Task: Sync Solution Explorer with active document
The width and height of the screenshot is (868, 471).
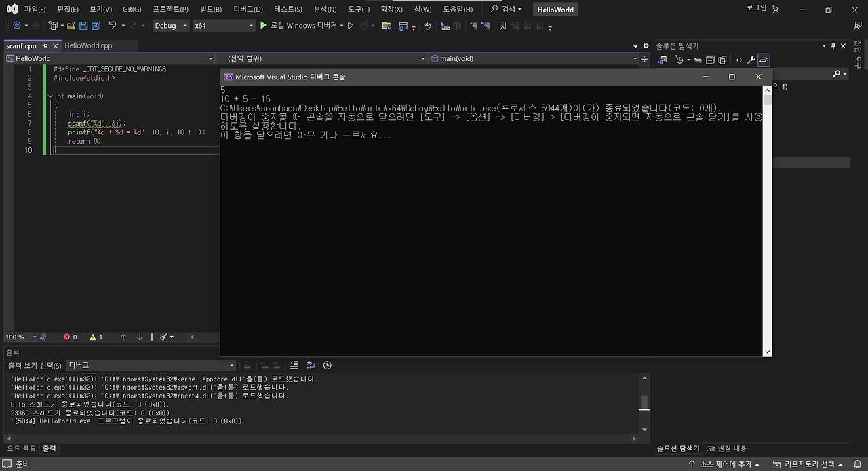Action: [698, 60]
